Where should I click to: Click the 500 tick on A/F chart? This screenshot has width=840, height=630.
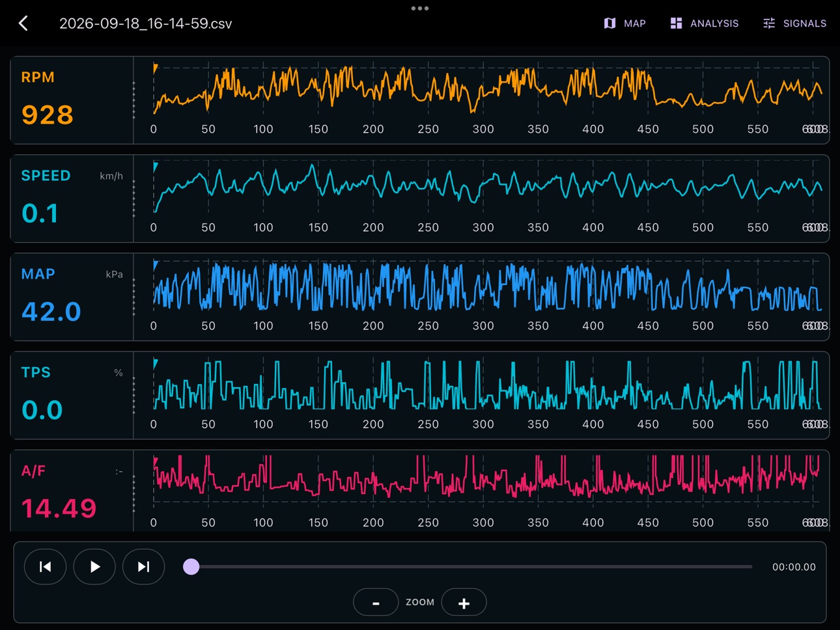point(703,522)
